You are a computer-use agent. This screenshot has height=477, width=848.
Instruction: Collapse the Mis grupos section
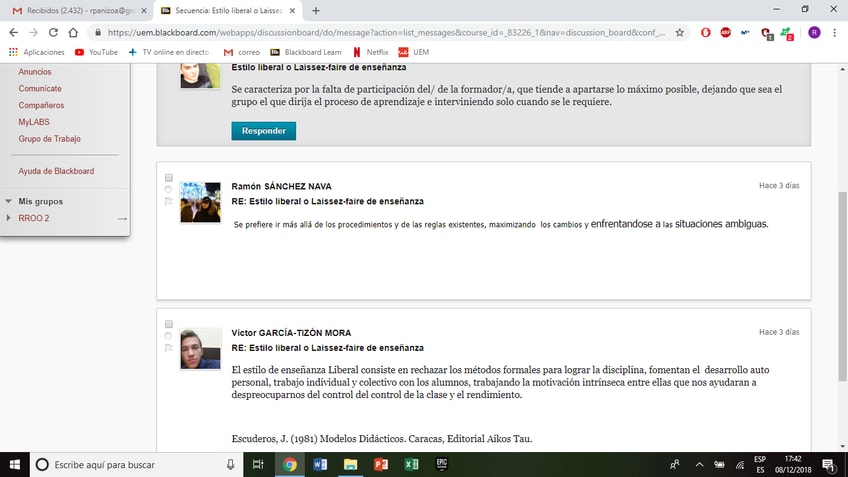(x=9, y=201)
